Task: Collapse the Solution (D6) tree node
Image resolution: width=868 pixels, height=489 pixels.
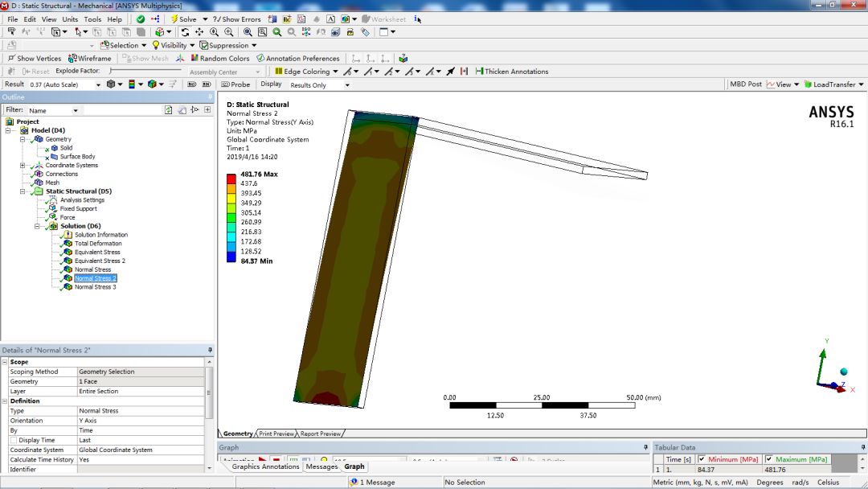Action: 37,226
